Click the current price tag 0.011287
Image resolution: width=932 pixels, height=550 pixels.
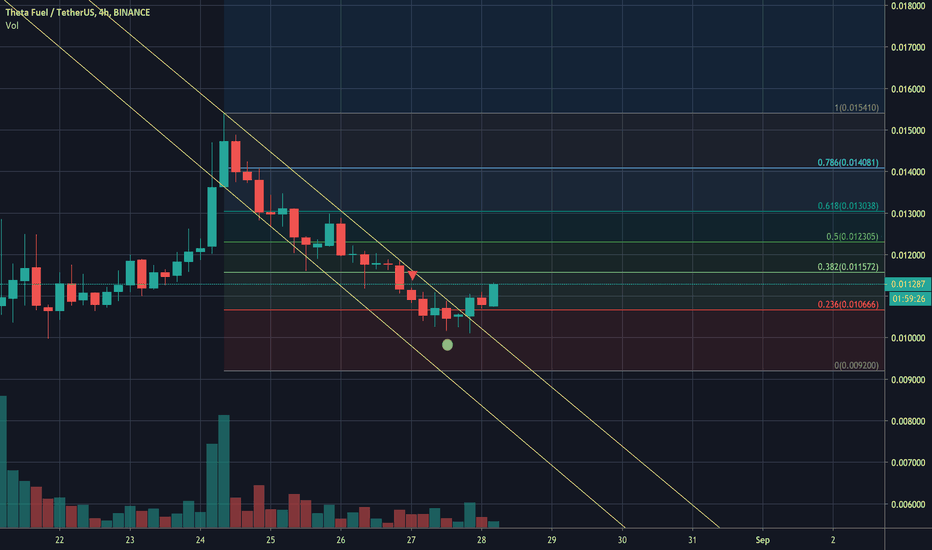click(908, 284)
